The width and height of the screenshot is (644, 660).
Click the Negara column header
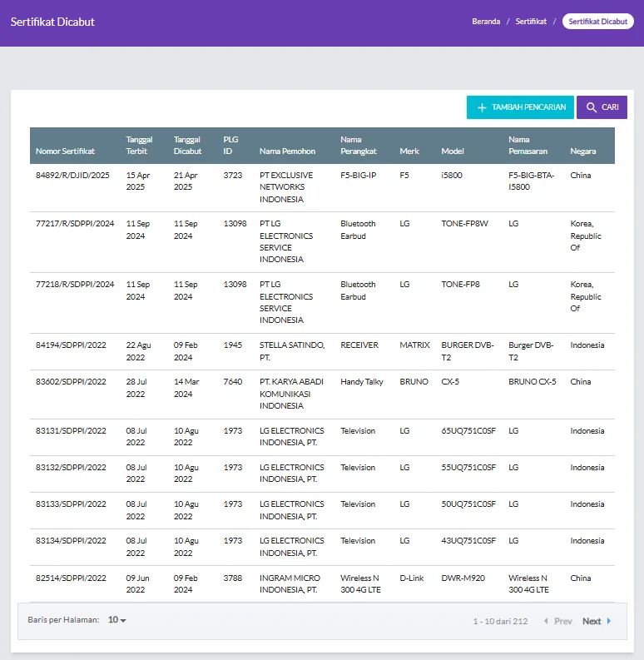[582, 151]
